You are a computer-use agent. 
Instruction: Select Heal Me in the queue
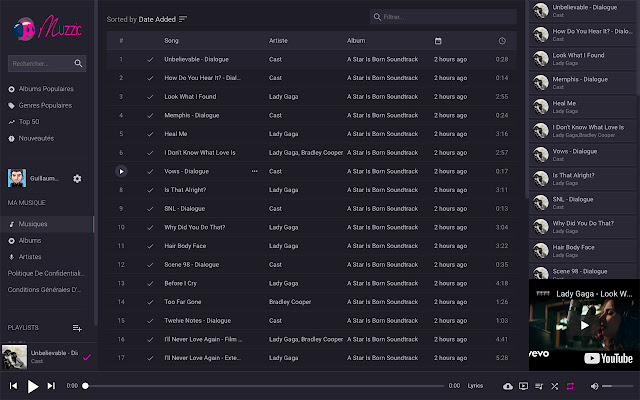click(x=582, y=107)
